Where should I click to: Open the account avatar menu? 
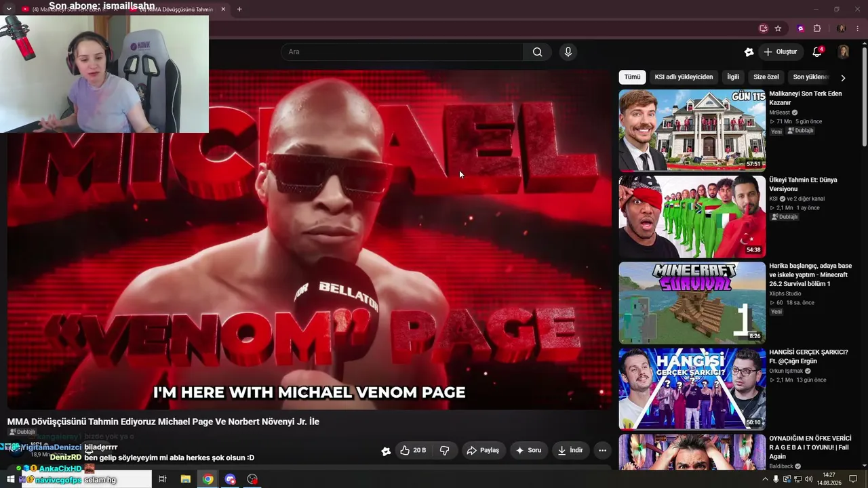point(844,52)
